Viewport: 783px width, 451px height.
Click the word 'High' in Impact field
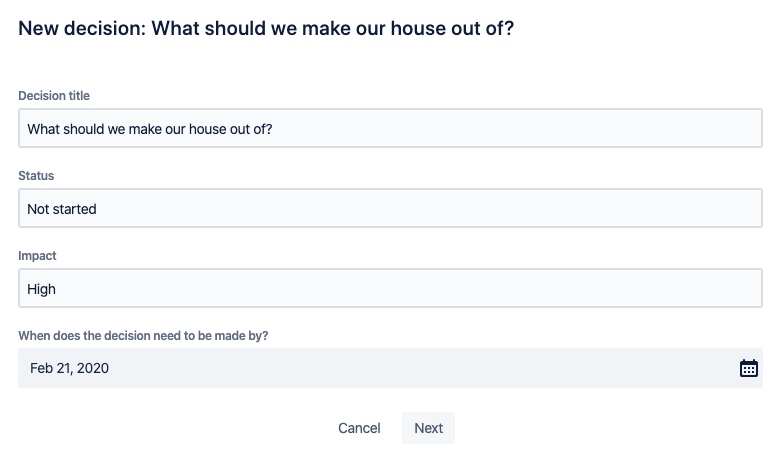point(41,289)
